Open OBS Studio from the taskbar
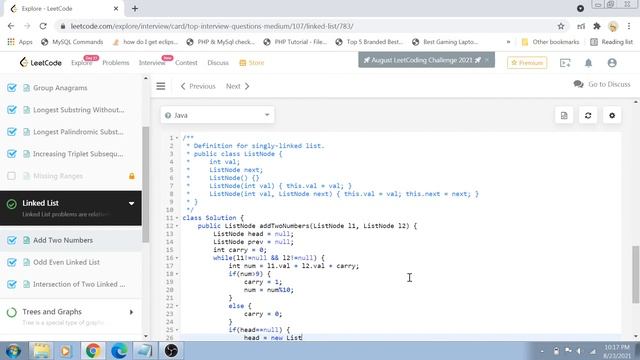640x360 pixels. [171, 351]
